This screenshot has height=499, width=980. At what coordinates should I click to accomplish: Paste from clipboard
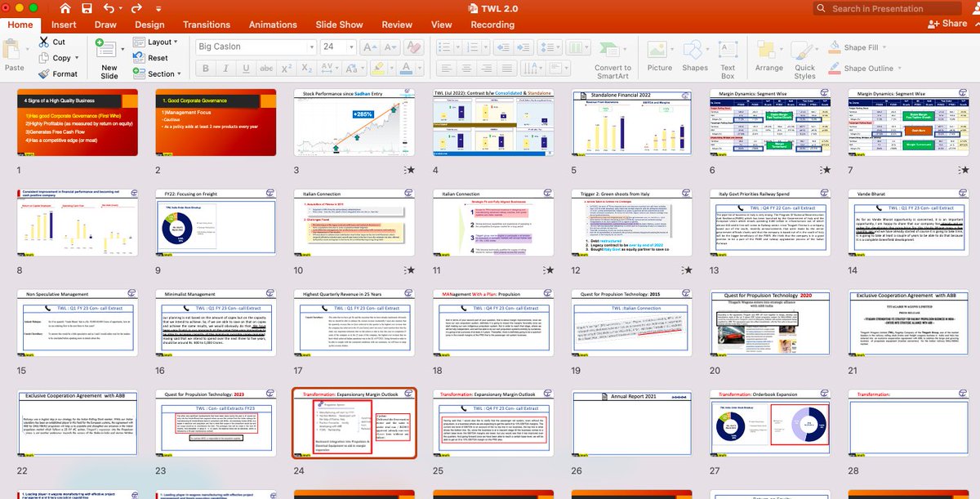15,54
